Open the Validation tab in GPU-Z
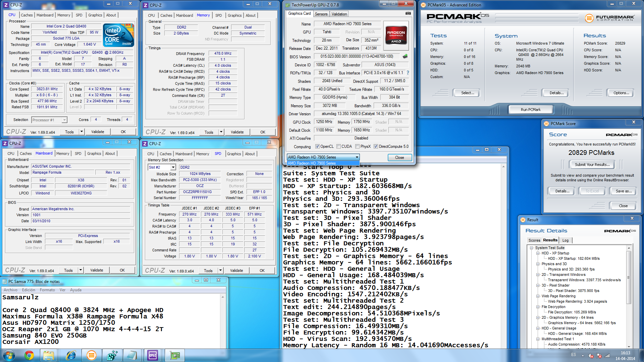The width and height of the screenshot is (644, 362). tap(339, 14)
